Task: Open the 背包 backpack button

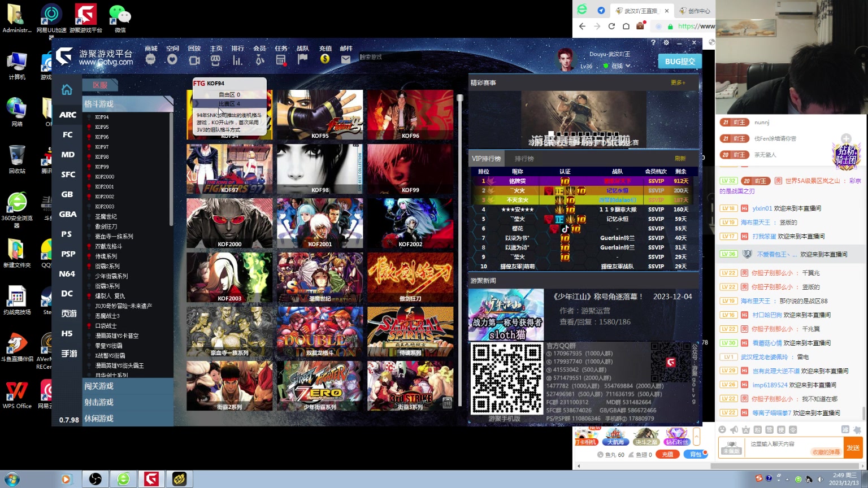Action: [x=696, y=454]
